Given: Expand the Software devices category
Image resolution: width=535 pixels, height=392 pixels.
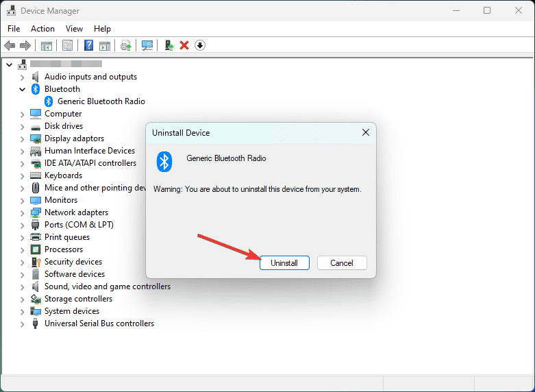Looking at the screenshot, I should click(x=22, y=275).
